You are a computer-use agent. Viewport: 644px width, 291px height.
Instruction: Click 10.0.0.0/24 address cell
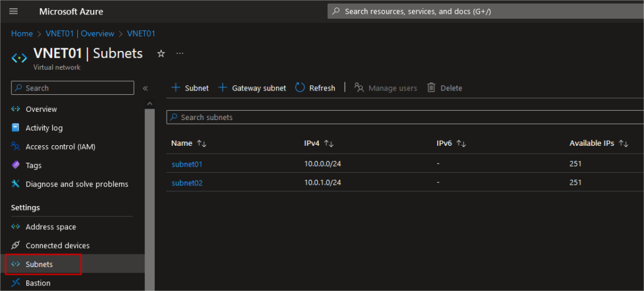[323, 164]
